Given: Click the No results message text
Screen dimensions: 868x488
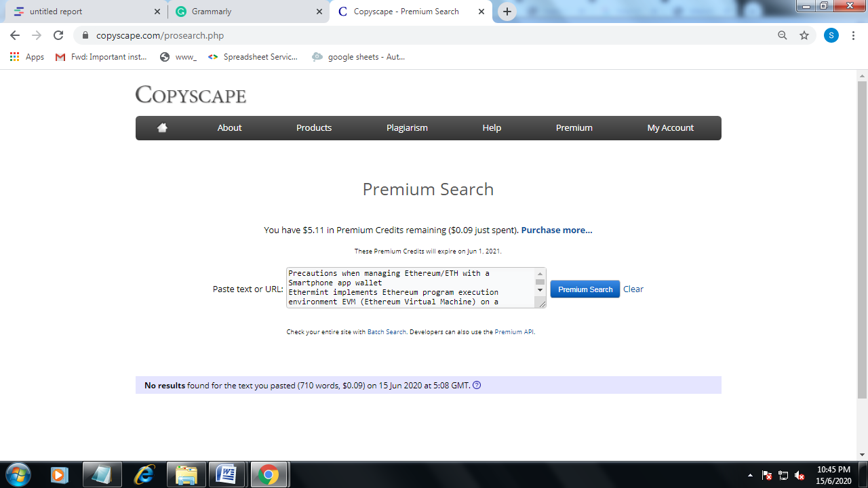Looking at the screenshot, I should 307,385.
